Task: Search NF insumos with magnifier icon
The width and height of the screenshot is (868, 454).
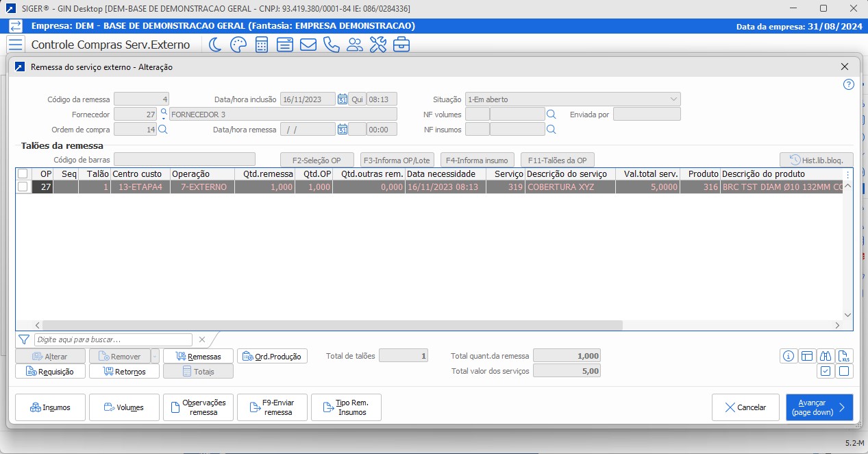Action: 551,129
